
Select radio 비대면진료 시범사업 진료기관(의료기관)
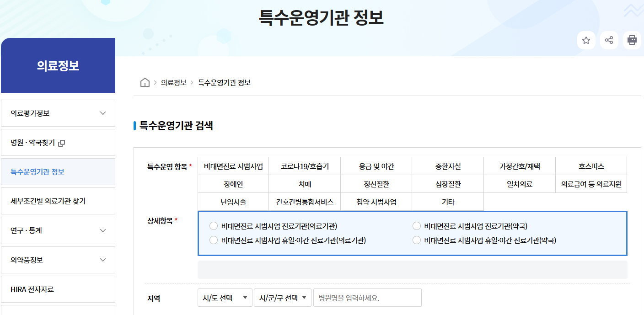click(x=214, y=226)
